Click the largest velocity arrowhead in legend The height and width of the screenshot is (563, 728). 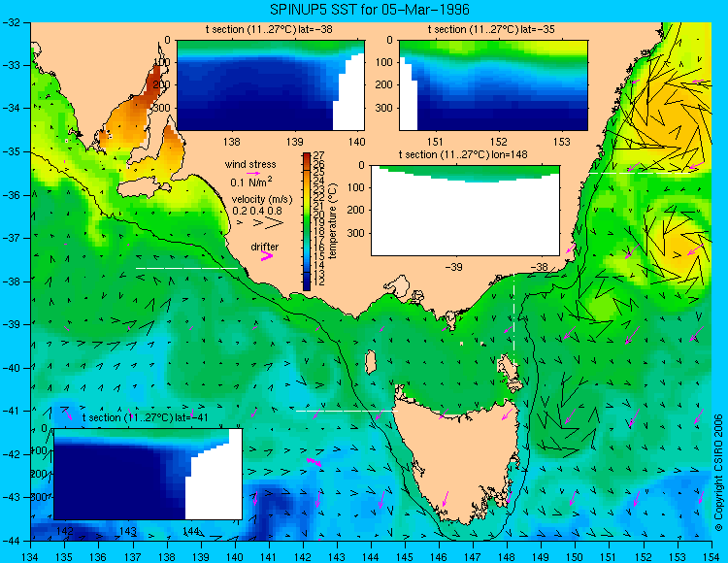(275, 223)
